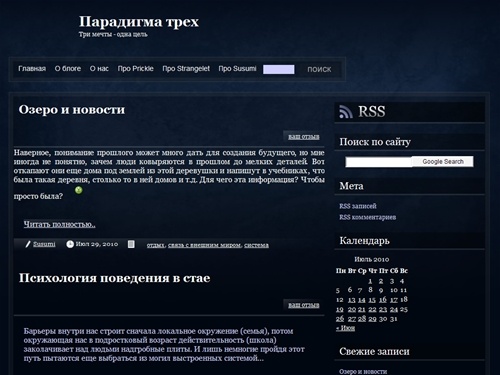Viewport: 500px width, 375px height.
Task: Select calendar day 26
Action: click(340, 319)
